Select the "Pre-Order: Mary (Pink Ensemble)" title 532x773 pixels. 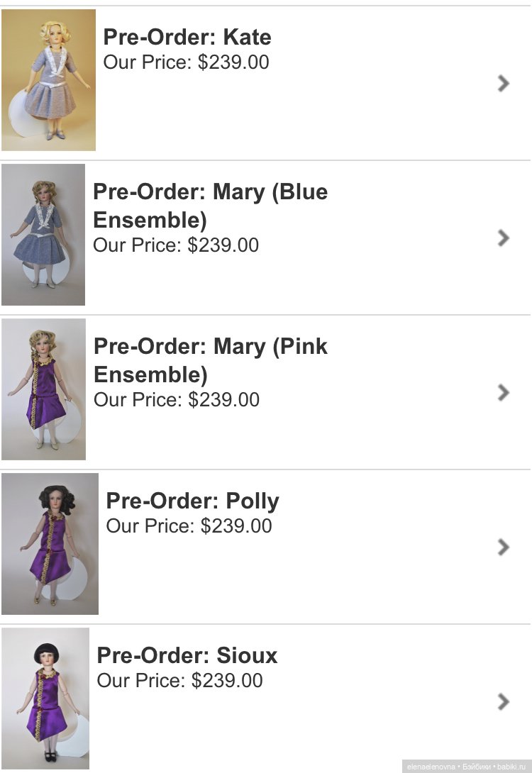pyautogui.click(x=211, y=360)
